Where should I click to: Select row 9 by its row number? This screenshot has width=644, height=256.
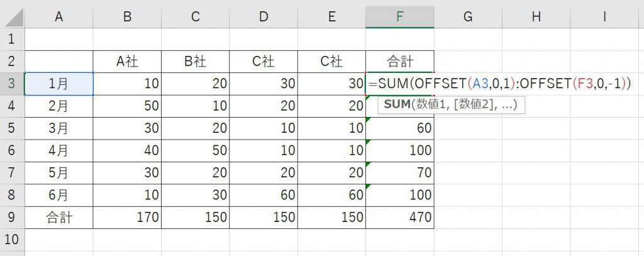point(12,218)
